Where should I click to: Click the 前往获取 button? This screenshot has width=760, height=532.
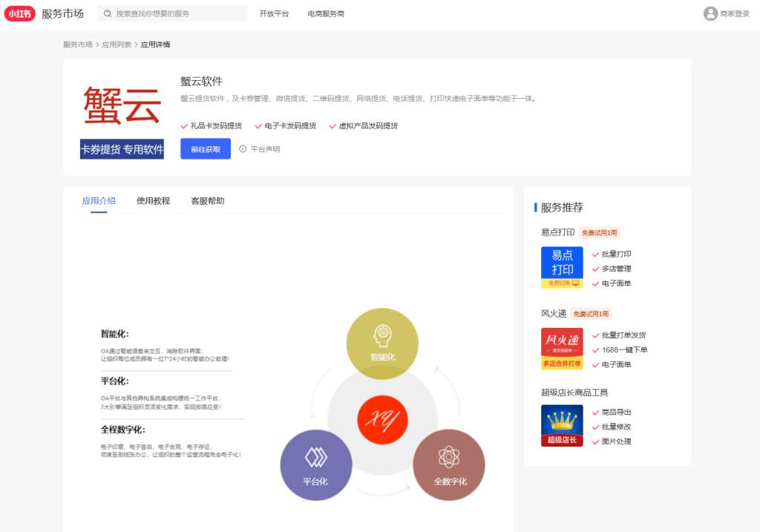(206, 148)
